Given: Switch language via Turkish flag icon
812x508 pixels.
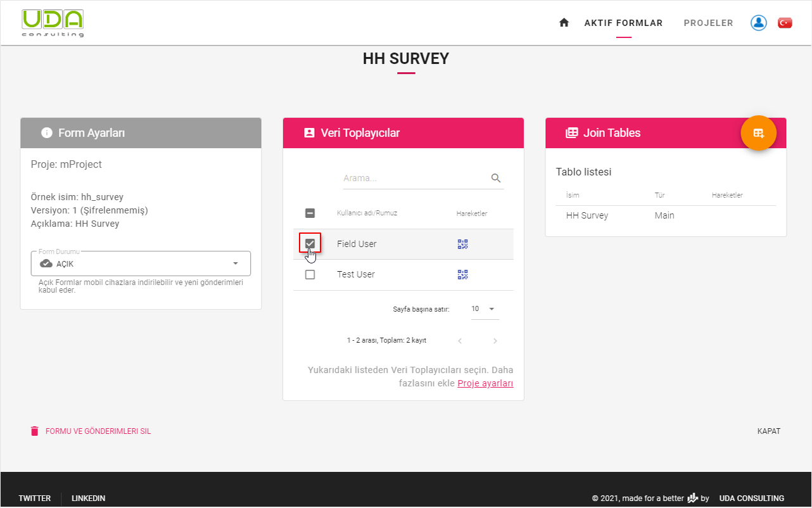Looking at the screenshot, I should [785, 23].
